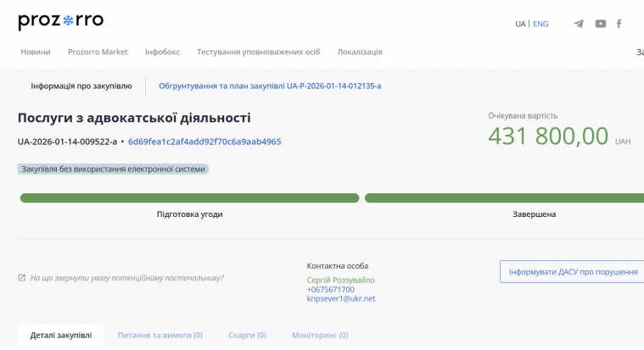This screenshot has height=350, width=644.
Task: Open the Новини menu item
Action: [x=36, y=52]
